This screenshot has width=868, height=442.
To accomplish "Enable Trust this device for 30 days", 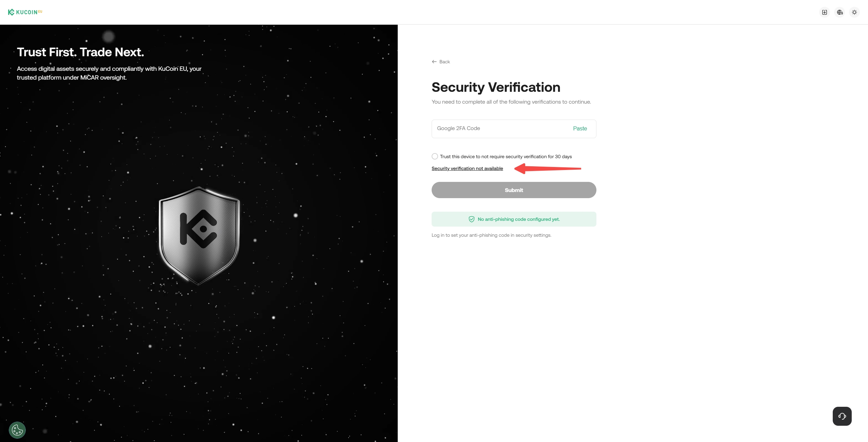I will coord(435,156).
